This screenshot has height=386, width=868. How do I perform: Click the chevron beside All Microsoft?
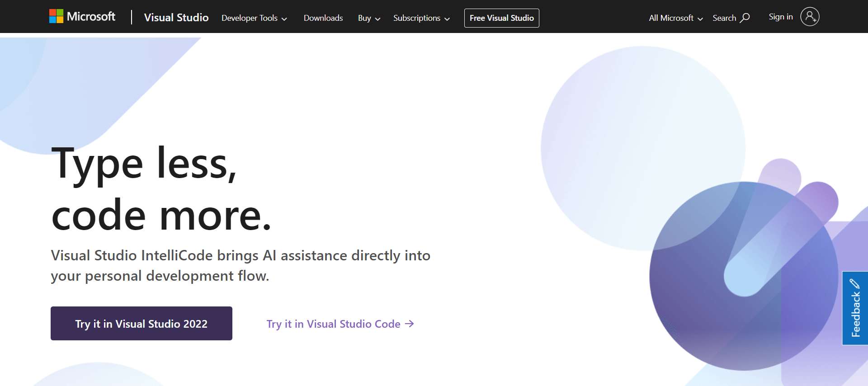tap(700, 19)
